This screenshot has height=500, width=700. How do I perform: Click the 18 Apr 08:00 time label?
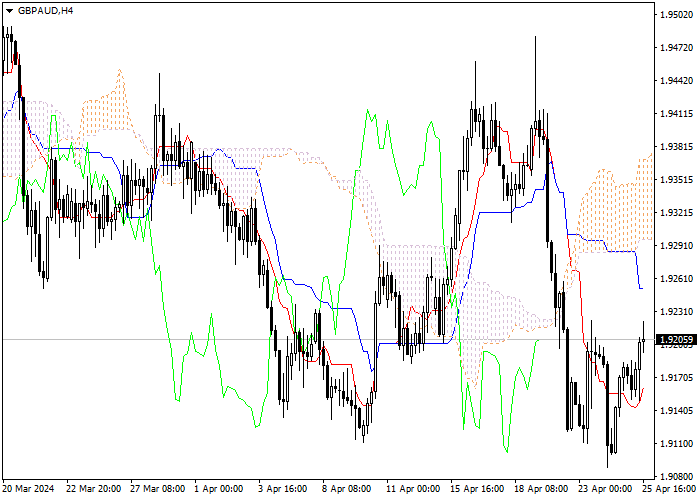(541, 489)
